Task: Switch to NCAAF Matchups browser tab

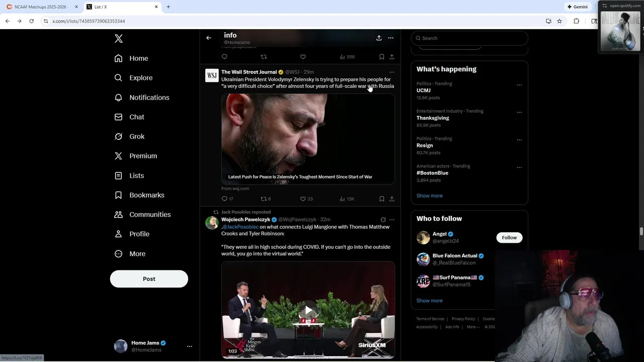Action: coord(40,7)
